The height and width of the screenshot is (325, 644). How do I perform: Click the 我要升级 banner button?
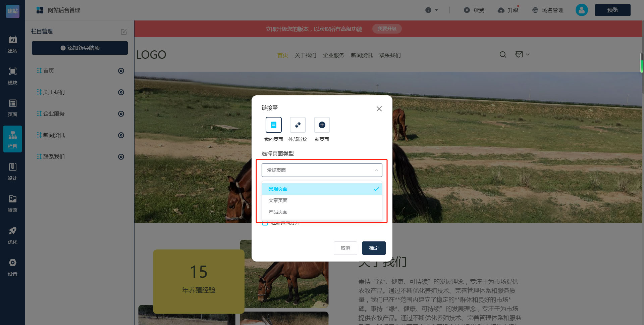coord(387,29)
